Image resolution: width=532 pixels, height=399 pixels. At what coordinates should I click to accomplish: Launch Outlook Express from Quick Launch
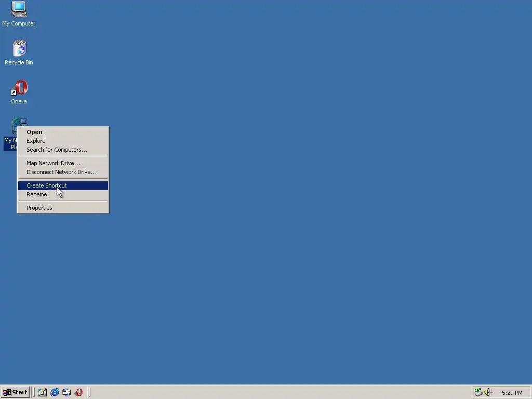(66, 392)
